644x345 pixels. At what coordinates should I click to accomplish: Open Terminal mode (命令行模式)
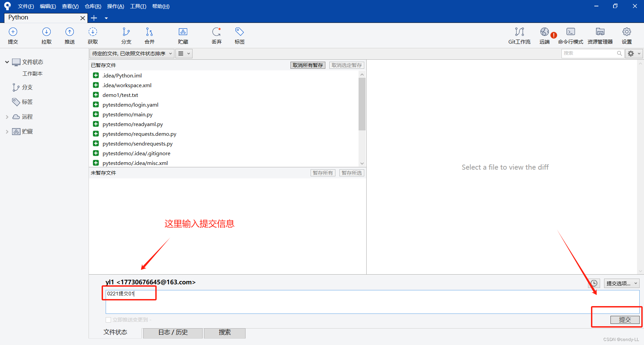[x=571, y=36]
